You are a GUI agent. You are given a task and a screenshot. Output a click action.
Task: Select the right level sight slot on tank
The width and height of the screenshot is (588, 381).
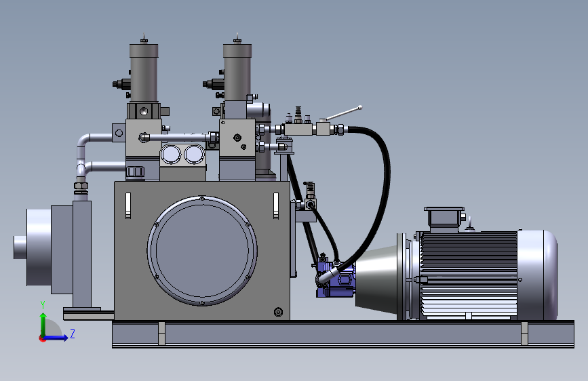tap(276, 205)
